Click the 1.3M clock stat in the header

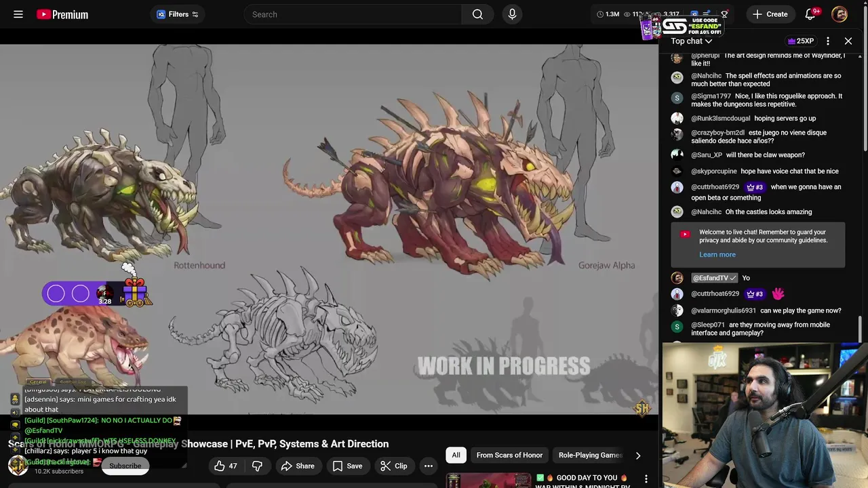(x=608, y=14)
